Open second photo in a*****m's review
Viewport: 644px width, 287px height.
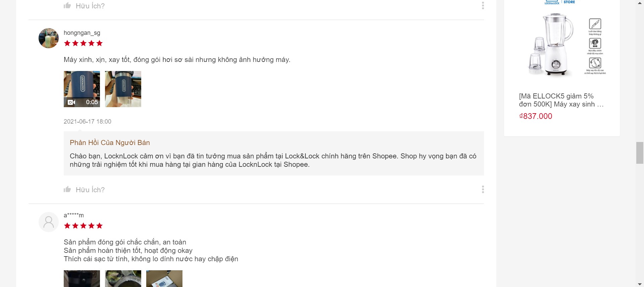(x=123, y=279)
